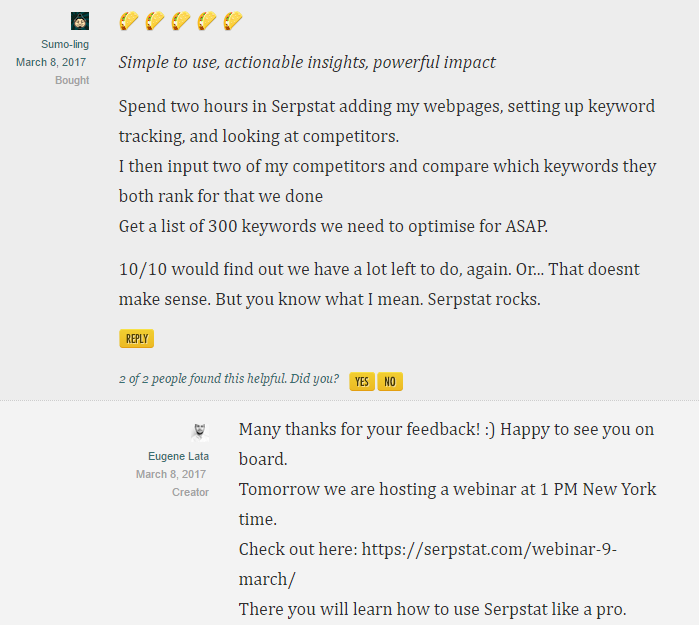The height and width of the screenshot is (625, 699).
Task: Click the Bought label under Sumo-ling
Action: [72, 80]
